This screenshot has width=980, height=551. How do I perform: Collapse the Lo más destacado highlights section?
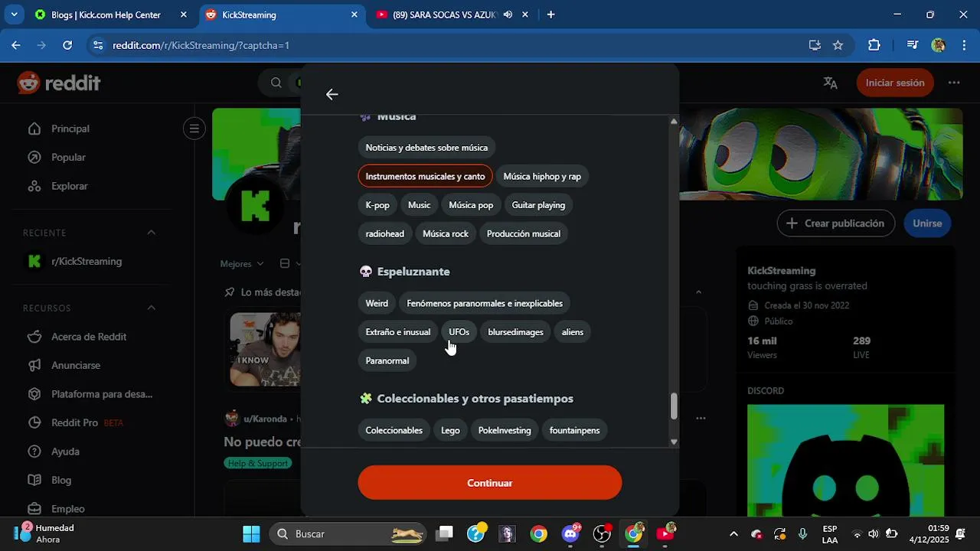click(698, 292)
